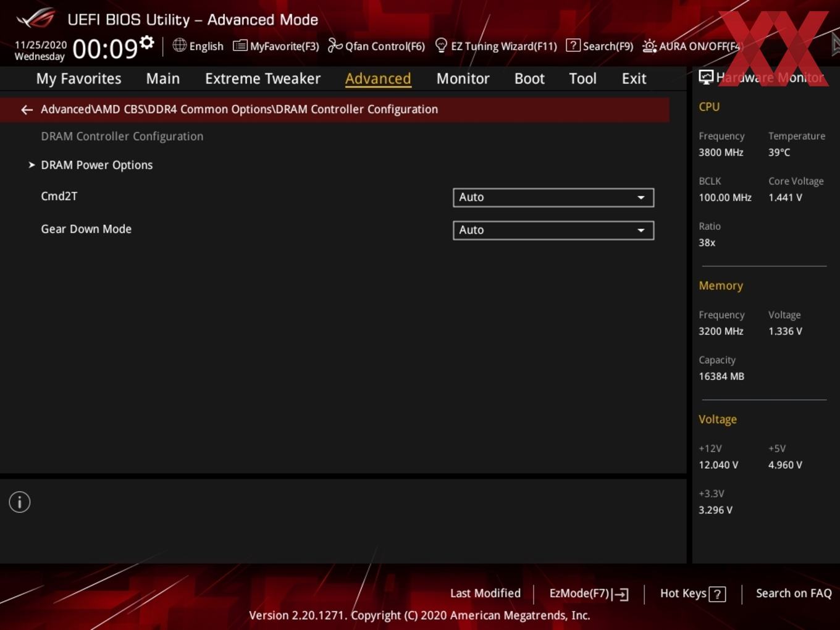This screenshot has height=630, width=840.
Task: Click the 11/25/2020 date
Action: pos(41,45)
